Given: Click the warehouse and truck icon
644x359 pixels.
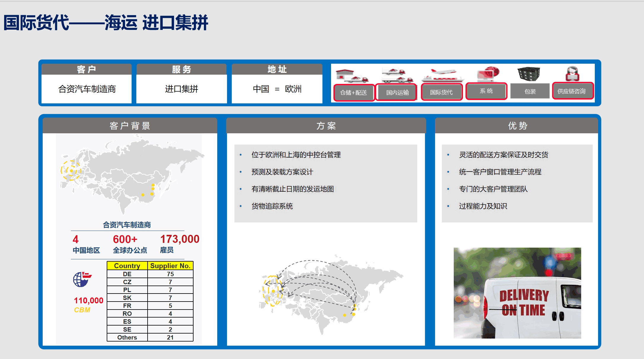Looking at the screenshot, I should pos(352,76).
